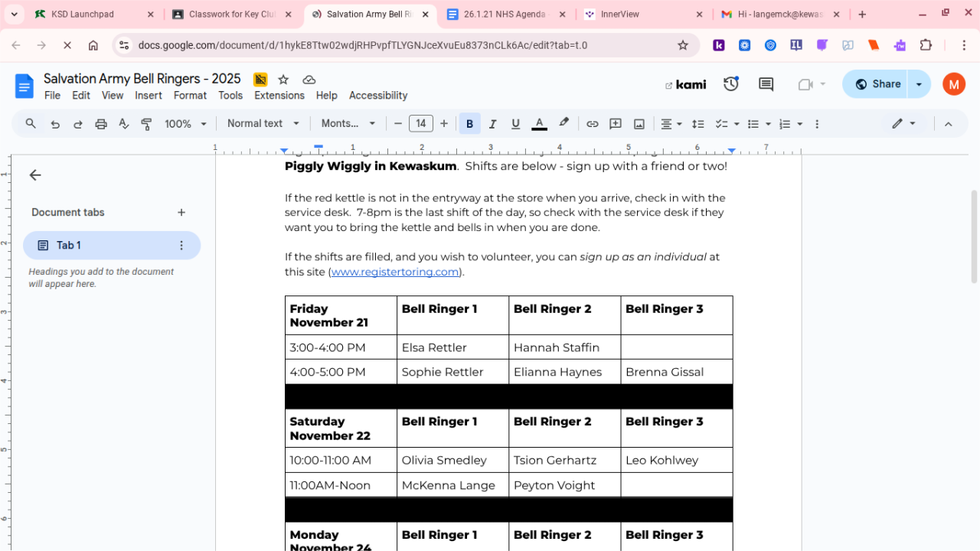Start a Google Meet call
The image size is (980, 551).
pyautogui.click(x=805, y=84)
